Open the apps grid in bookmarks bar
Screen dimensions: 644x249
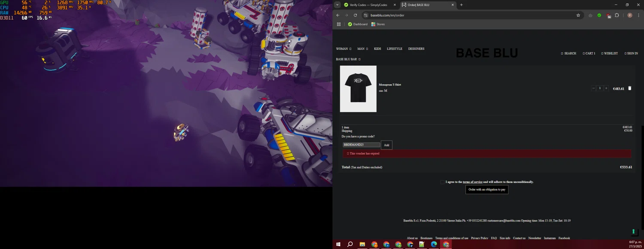pos(339,24)
